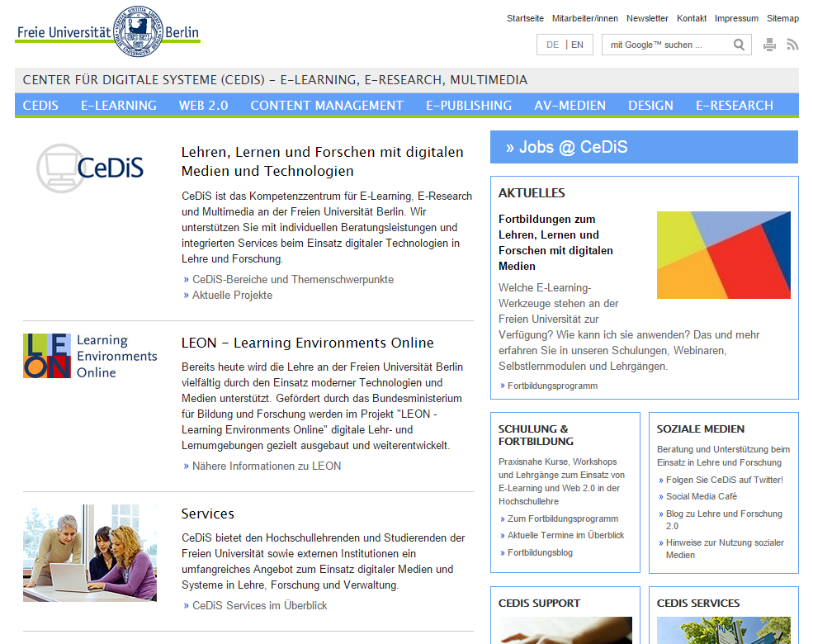Click the Kontakt link at top
Viewport: 813px width, 644px height.
691,17
